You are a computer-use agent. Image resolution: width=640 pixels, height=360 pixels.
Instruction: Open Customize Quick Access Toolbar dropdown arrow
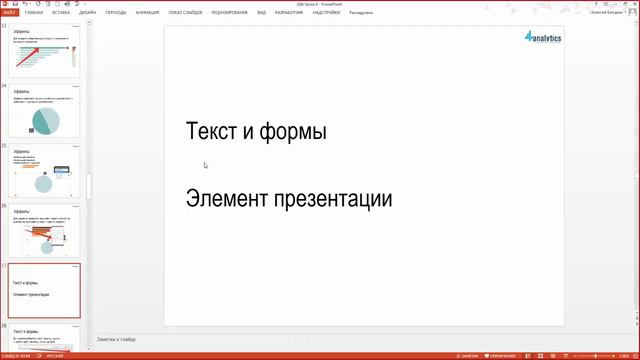(85, 4)
